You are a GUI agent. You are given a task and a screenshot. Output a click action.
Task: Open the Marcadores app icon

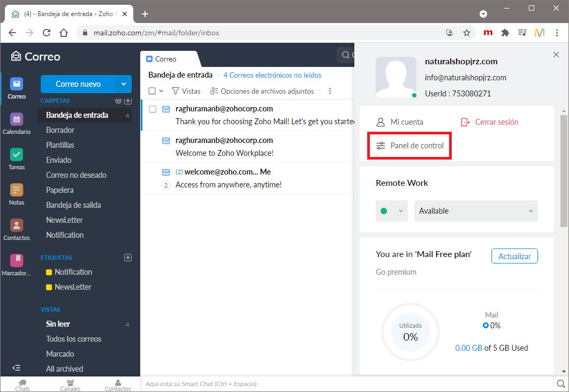(x=17, y=265)
